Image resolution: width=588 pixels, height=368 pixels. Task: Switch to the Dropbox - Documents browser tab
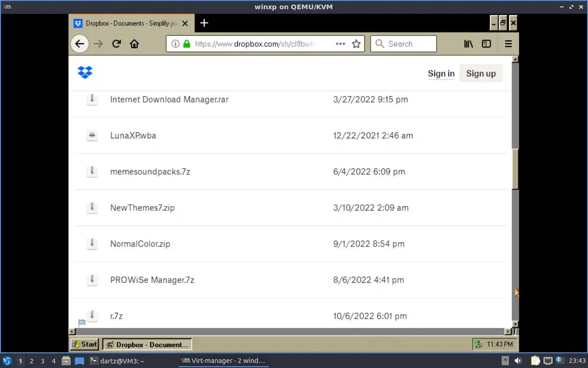pos(131,23)
